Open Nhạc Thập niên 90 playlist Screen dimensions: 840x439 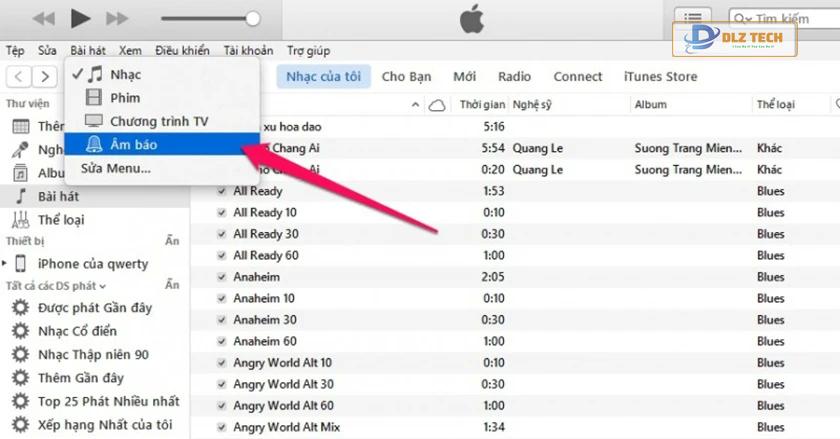[x=95, y=354]
